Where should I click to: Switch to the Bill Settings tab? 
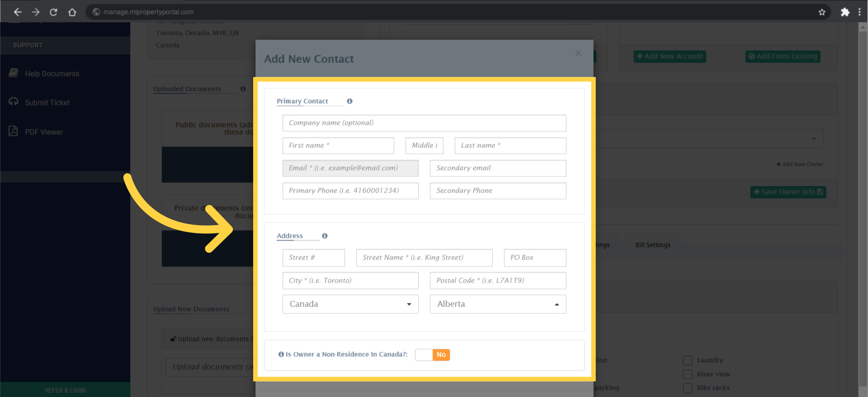(653, 245)
